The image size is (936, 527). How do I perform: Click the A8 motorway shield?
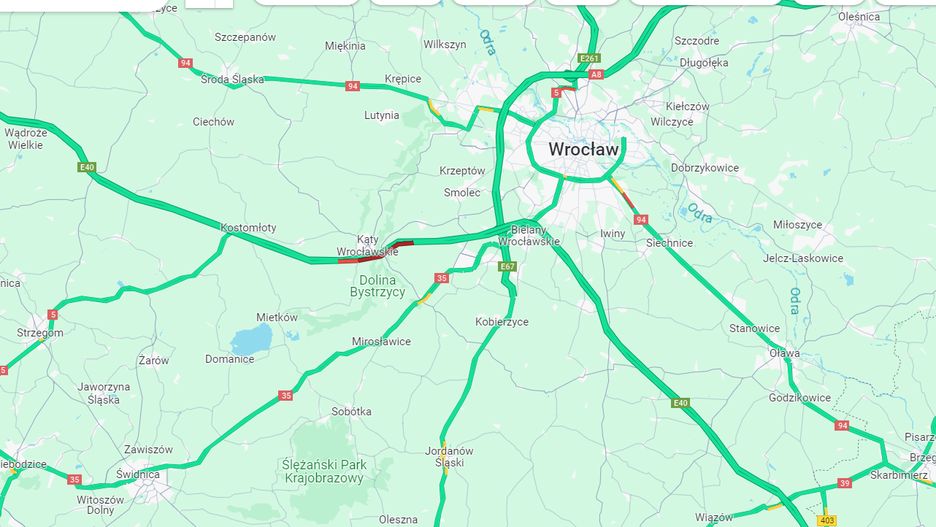coord(596,75)
